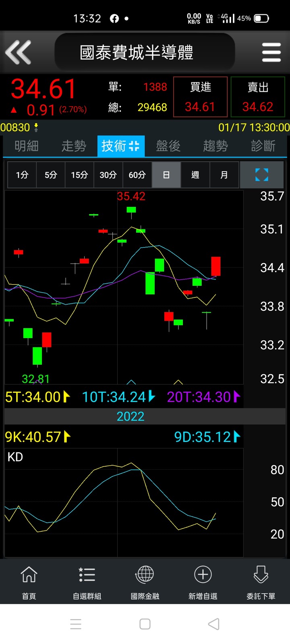This screenshot has width=290, height=644.
Task: Switch to the 診斷 tab
Action: coord(263,146)
